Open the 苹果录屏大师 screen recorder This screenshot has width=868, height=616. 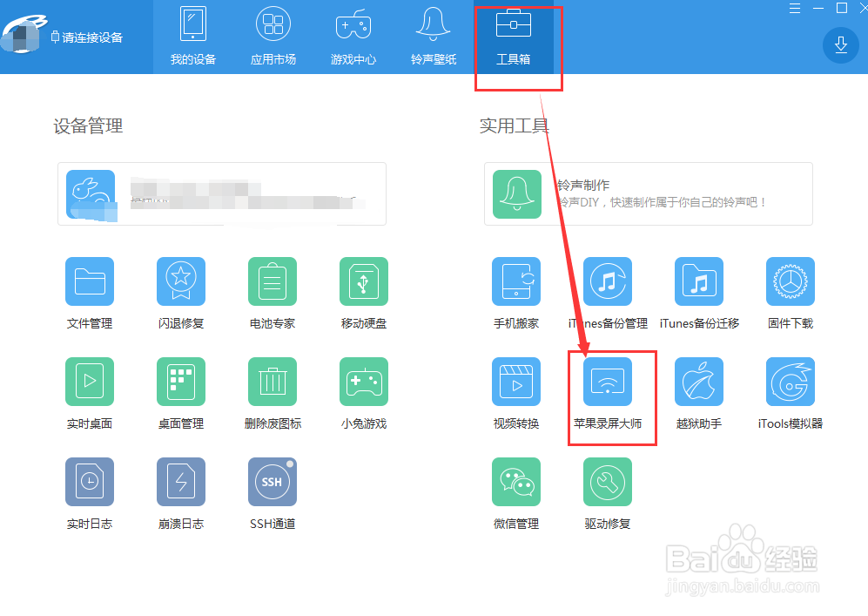[x=608, y=382]
